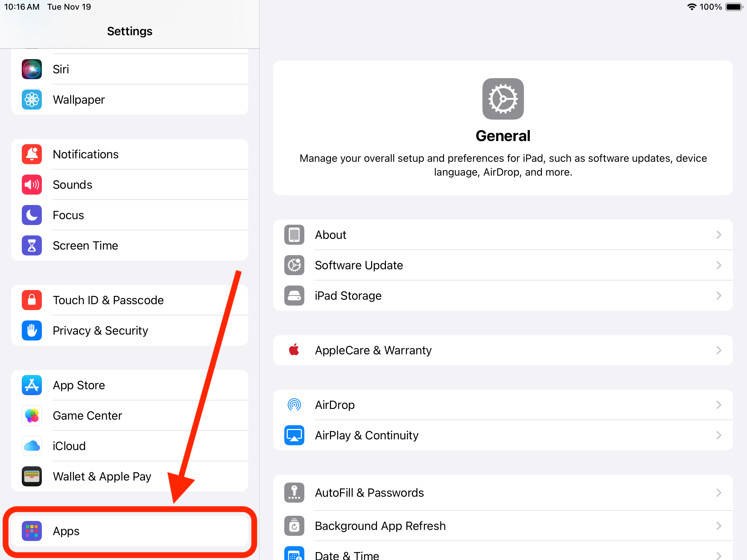747x560 pixels.
Task: Tap the Screen Time hourglass icon
Action: coord(32,245)
